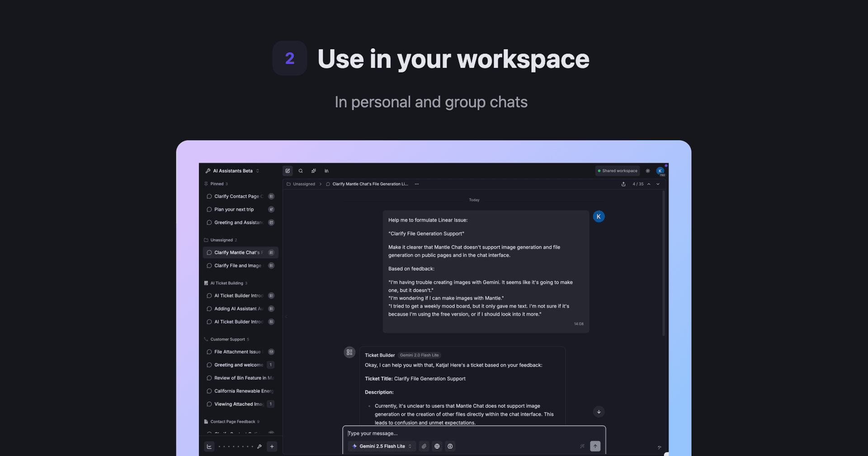Click the K avatar beside user message
This screenshot has width=868, height=456.
(x=599, y=217)
